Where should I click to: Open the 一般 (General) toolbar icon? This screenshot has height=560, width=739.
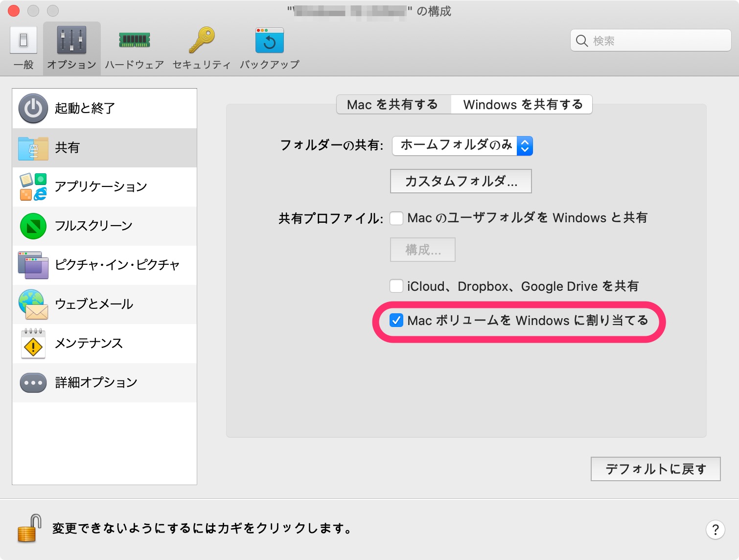(x=23, y=40)
